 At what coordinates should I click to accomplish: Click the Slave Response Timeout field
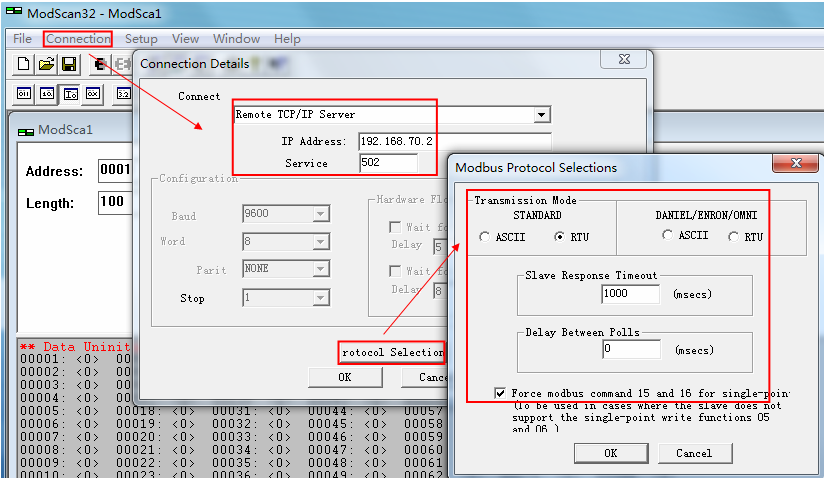pyautogui.click(x=630, y=294)
